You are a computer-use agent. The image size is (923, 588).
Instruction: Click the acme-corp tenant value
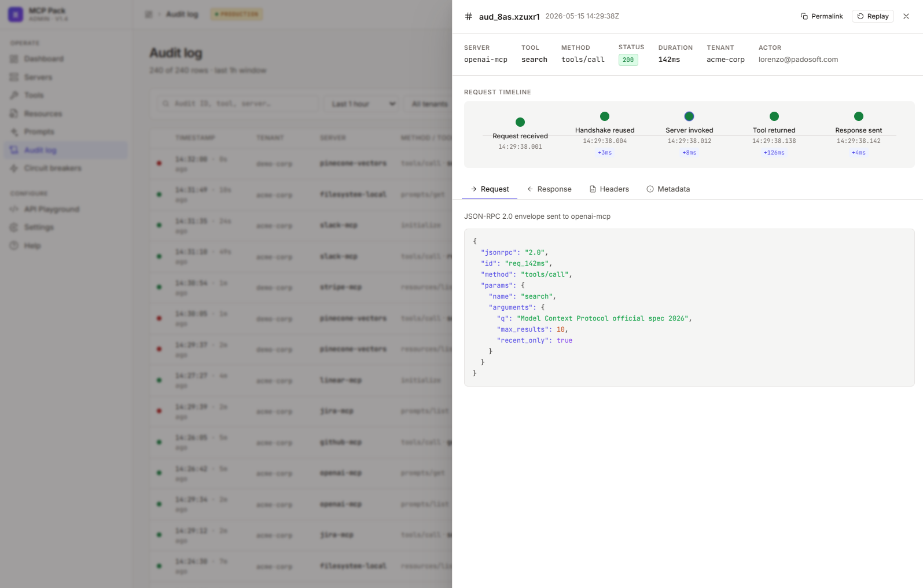point(726,60)
